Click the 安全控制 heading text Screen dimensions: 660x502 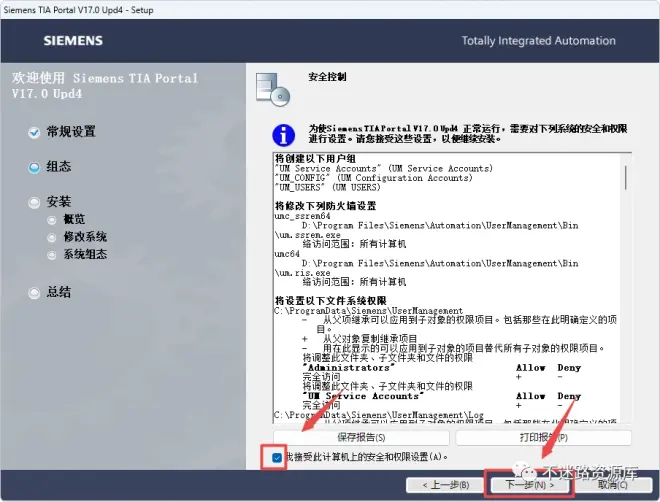327,77
